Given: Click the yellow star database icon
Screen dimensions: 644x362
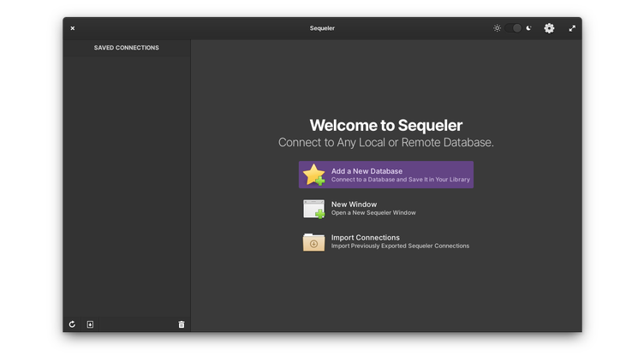Looking at the screenshot, I should pos(313,175).
